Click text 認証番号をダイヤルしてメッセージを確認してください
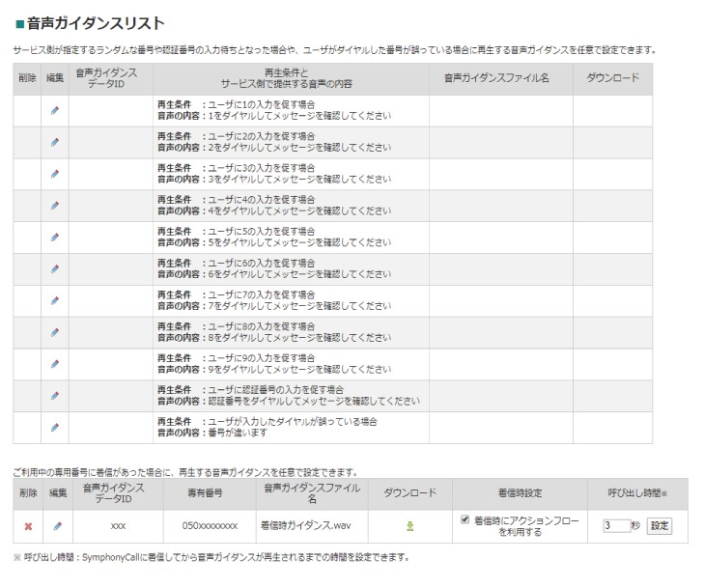Image resolution: width=704 pixels, height=588 pixels. pyautogui.click(x=314, y=402)
